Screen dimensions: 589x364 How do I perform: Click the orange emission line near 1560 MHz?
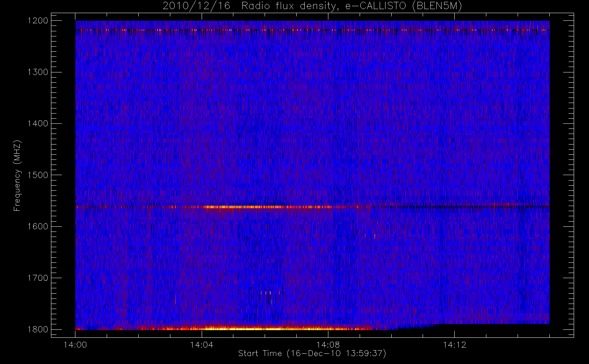(269, 207)
